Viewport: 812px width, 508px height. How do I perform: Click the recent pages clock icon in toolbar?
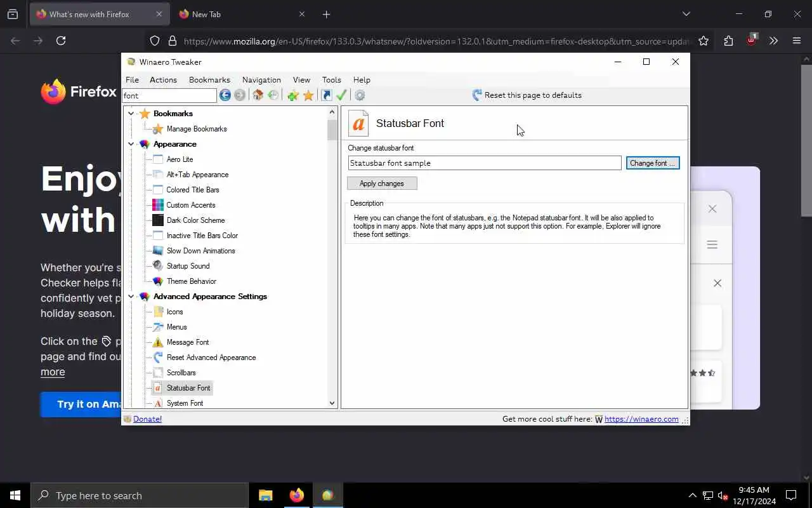(x=273, y=95)
